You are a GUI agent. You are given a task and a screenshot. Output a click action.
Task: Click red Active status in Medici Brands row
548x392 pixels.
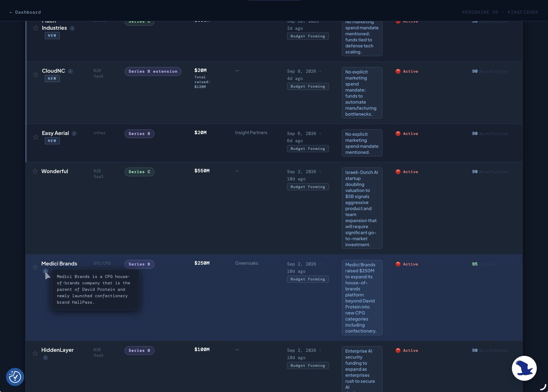(x=407, y=264)
